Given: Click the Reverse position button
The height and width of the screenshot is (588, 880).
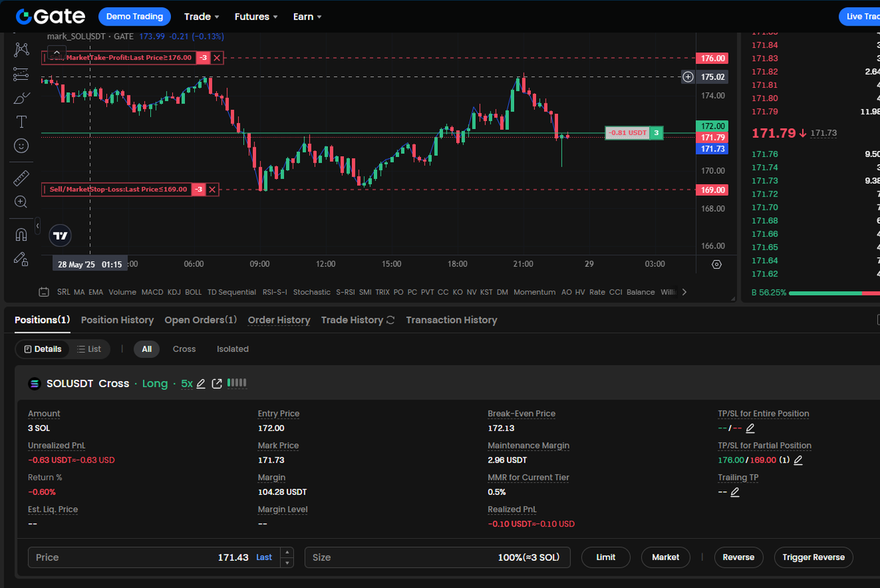Looking at the screenshot, I should (738, 557).
